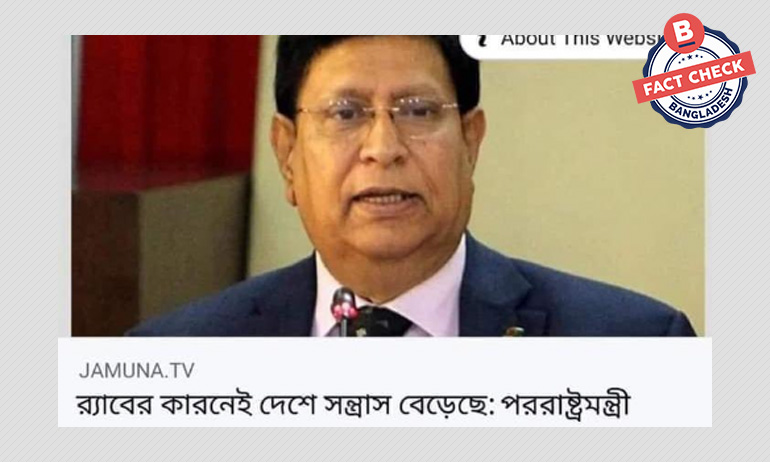Screen dimensions: 770x462
Task: Open the JAMUNA.TV source link
Action: (x=137, y=370)
